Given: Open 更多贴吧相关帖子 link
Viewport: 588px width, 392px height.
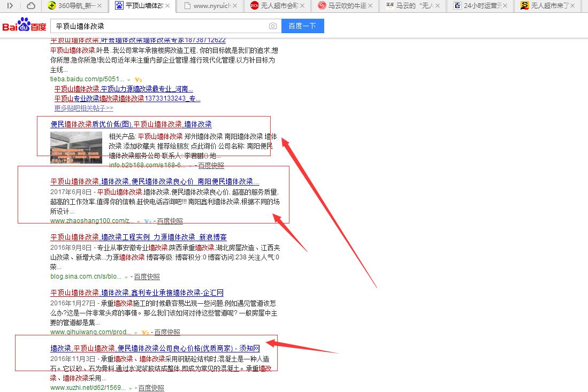Looking at the screenshot, I should click(83, 108).
